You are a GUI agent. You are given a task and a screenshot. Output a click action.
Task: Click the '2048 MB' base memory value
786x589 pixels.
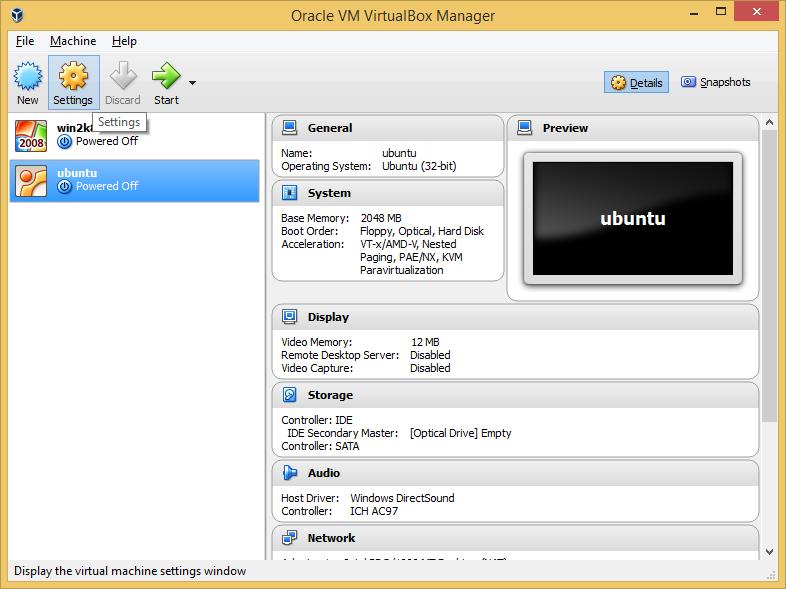[381, 218]
